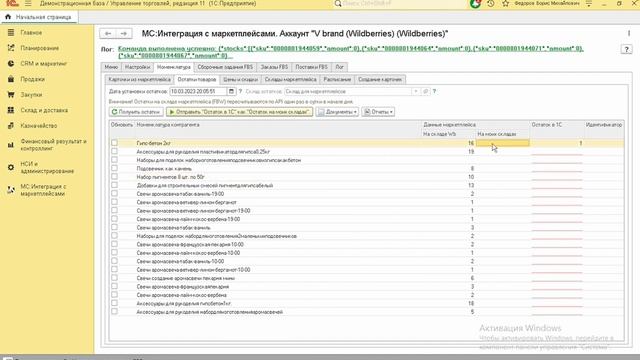Image resolution: width=640 pixels, height=360 pixels.
Task: Switch to the Лог tab
Action: [x=340, y=67]
